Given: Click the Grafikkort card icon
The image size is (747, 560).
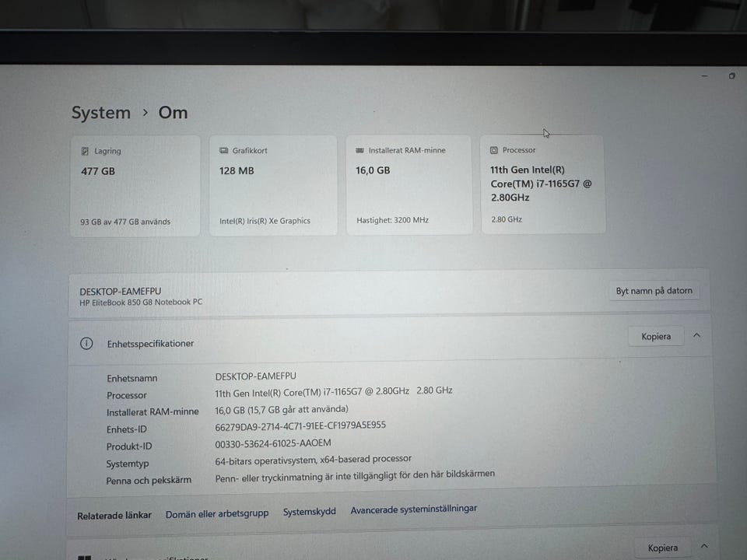Looking at the screenshot, I should click(223, 150).
